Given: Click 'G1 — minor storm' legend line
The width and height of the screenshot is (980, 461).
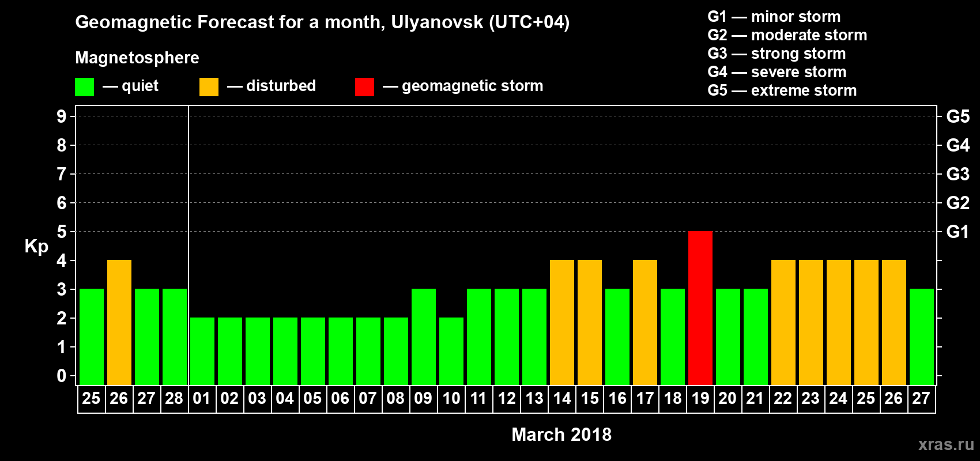Looking at the screenshot, I should pos(774,17).
